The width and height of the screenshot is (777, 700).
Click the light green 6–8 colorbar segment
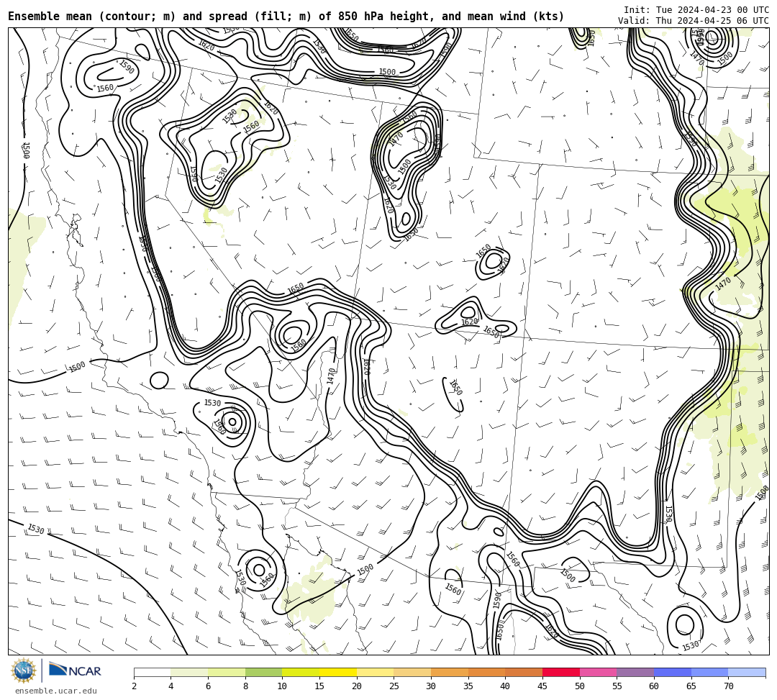[227, 672]
